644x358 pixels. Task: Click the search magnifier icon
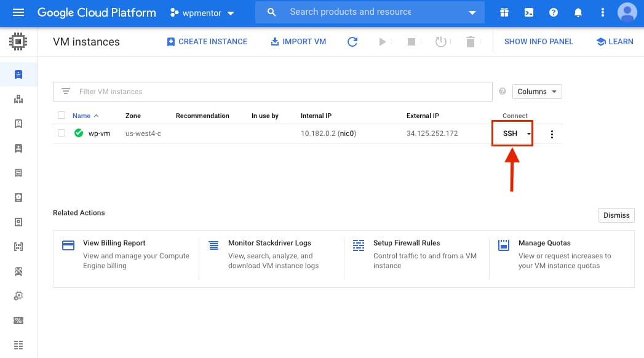[x=271, y=12]
